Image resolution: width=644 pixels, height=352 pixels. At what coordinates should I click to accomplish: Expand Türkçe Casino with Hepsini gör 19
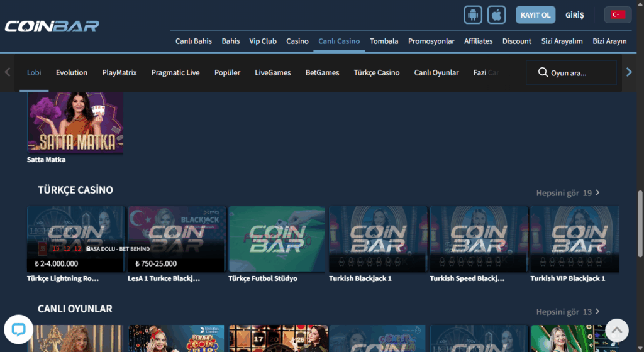[x=568, y=193]
